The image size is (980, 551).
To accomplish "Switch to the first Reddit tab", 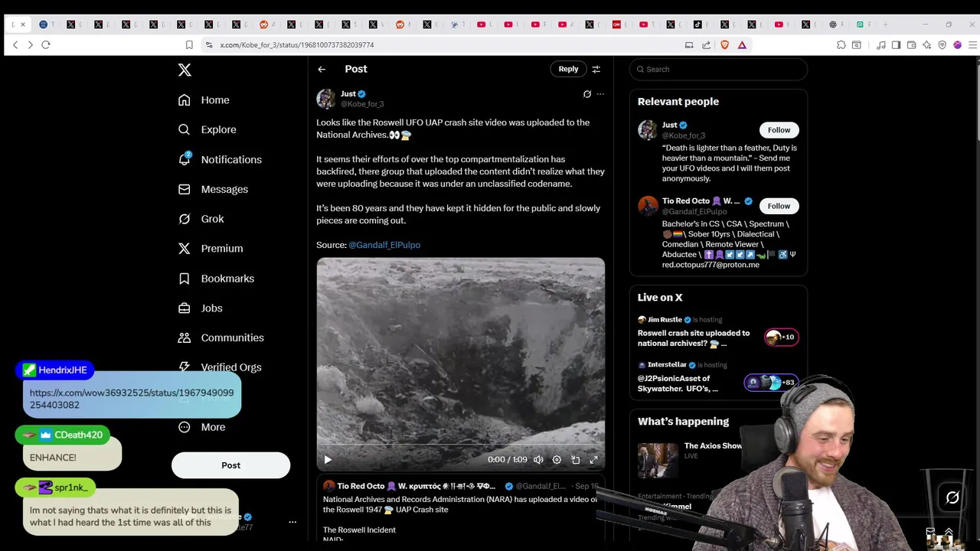I will point(264,24).
